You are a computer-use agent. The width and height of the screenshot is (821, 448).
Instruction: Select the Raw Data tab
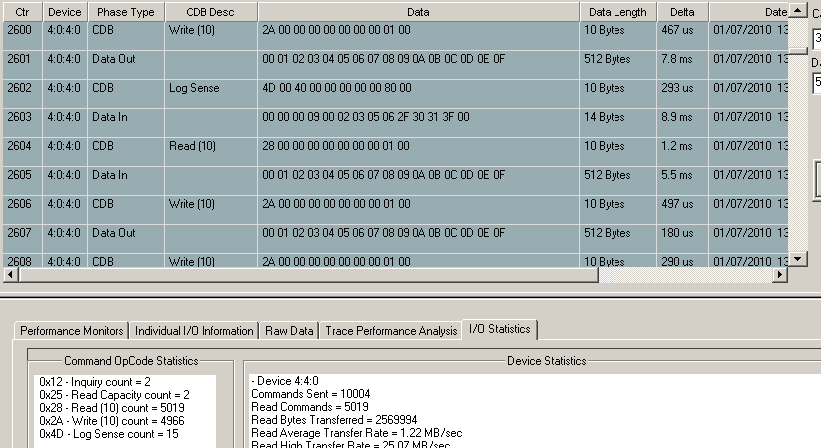point(288,331)
